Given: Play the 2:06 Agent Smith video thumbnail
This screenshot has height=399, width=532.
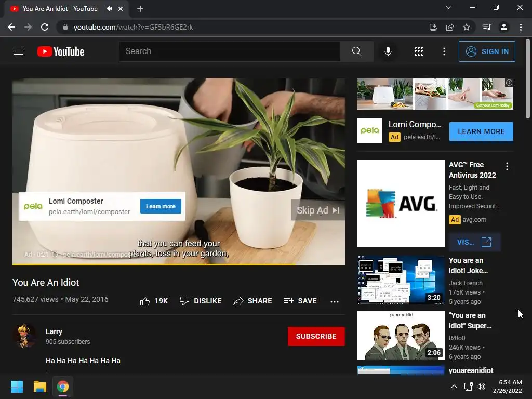Looking at the screenshot, I should [401, 335].
